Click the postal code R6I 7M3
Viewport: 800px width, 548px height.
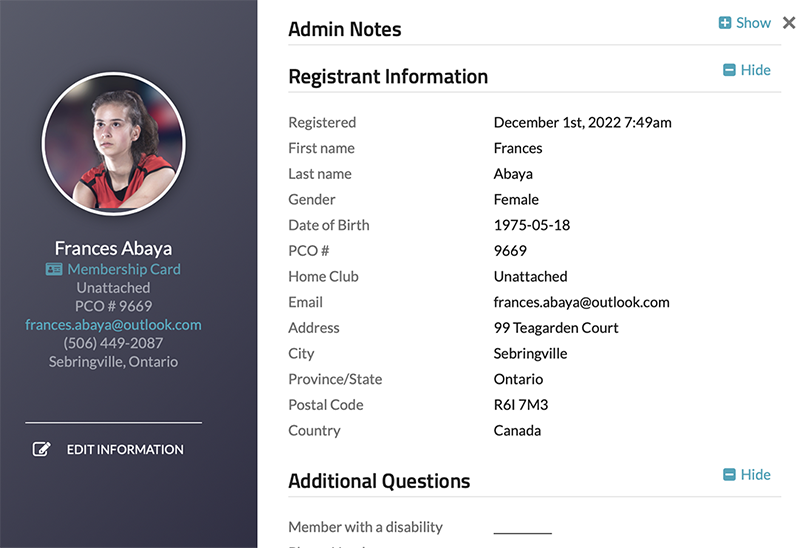coord(520,405)
